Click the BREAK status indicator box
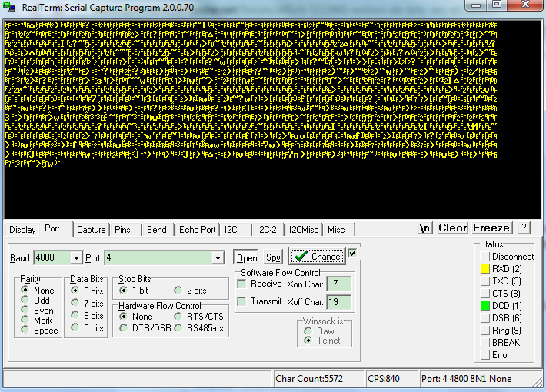This screenshot has width=546, height=392. 484,343
